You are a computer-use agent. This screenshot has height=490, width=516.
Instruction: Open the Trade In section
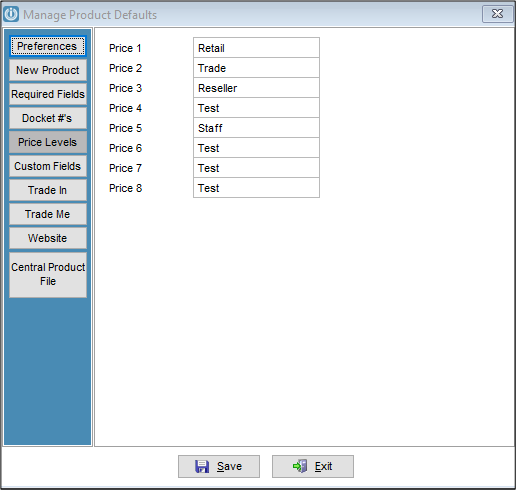pyautogui.click(x=48, y=190)
